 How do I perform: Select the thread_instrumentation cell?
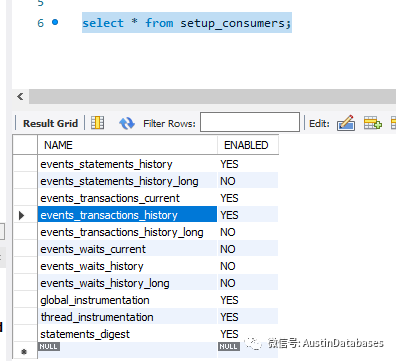(127, 317)
